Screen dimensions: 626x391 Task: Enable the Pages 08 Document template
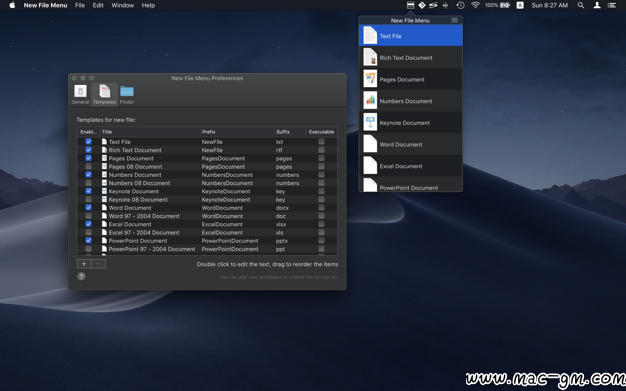tap(89, 166)
